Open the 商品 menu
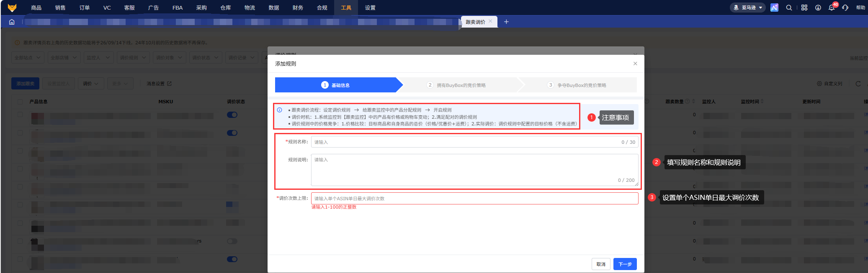Screen dimensions: 868x273 coord(36,8)
